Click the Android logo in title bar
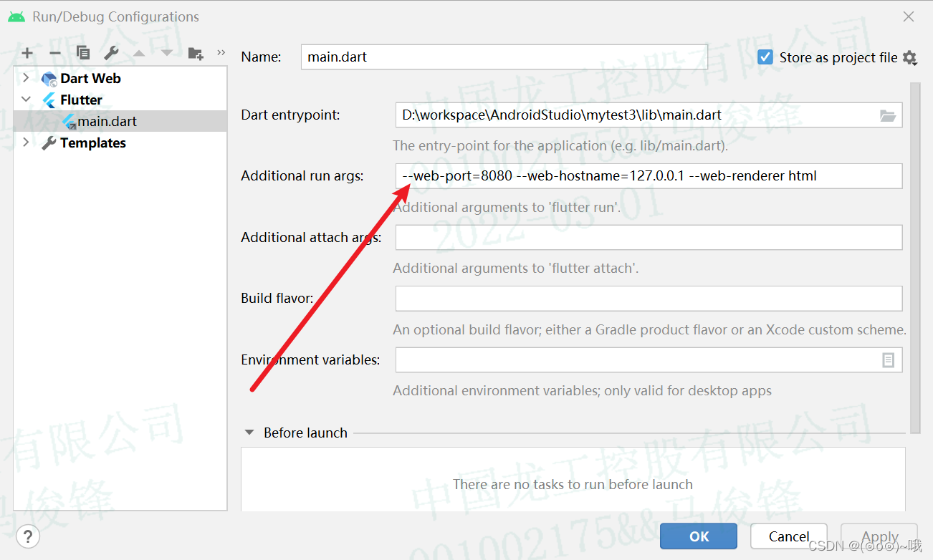Image resolution: width=933 pixels, height=560 pixels. tap(16, 16)
